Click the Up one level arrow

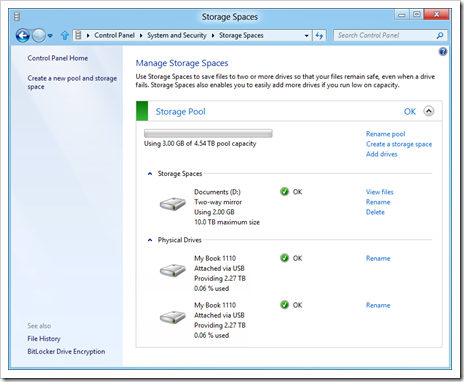coord(65,35)
